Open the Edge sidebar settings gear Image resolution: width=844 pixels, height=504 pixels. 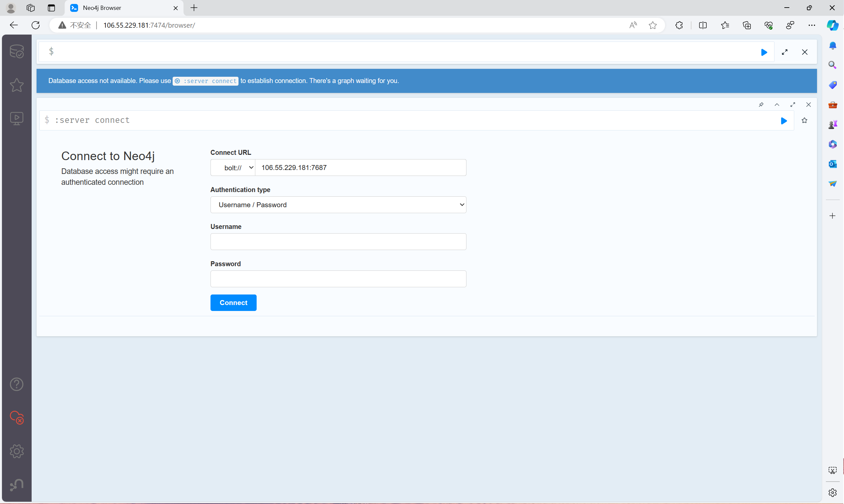[832, 492]
